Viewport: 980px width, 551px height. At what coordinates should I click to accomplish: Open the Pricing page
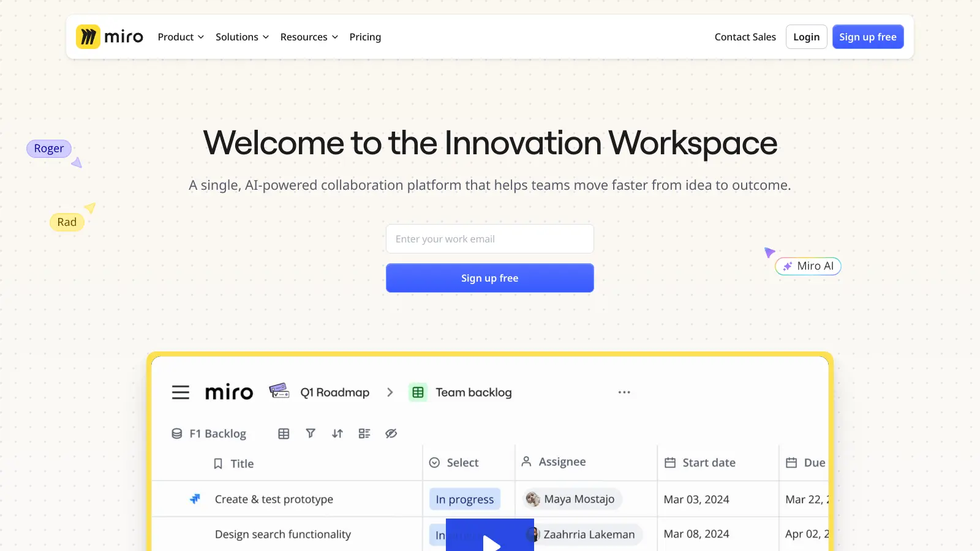(365, 37)
